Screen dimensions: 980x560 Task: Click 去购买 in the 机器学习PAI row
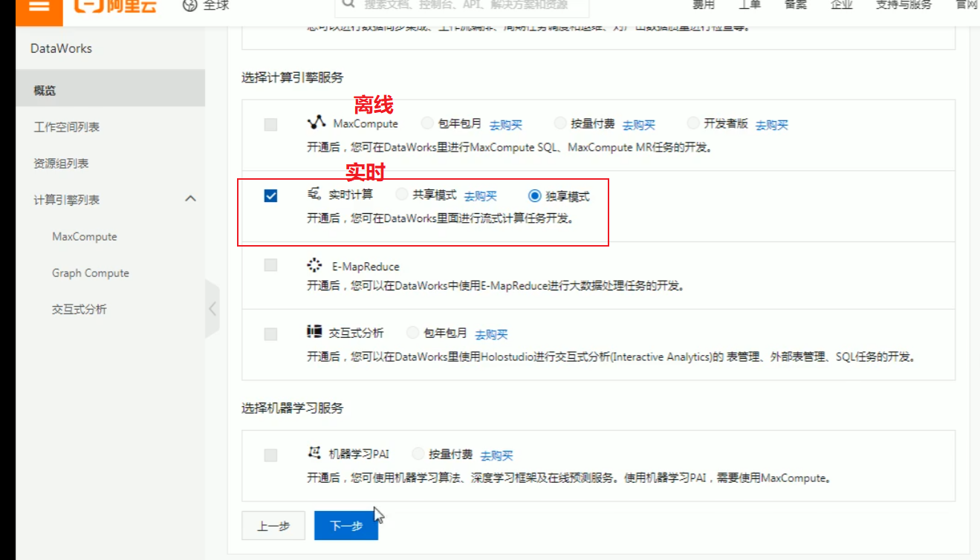[x=496, y=455]
